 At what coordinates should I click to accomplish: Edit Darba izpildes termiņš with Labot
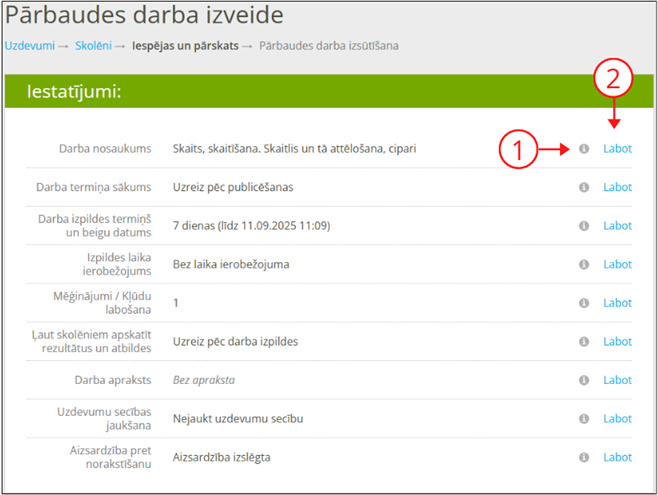coord(617,226)
